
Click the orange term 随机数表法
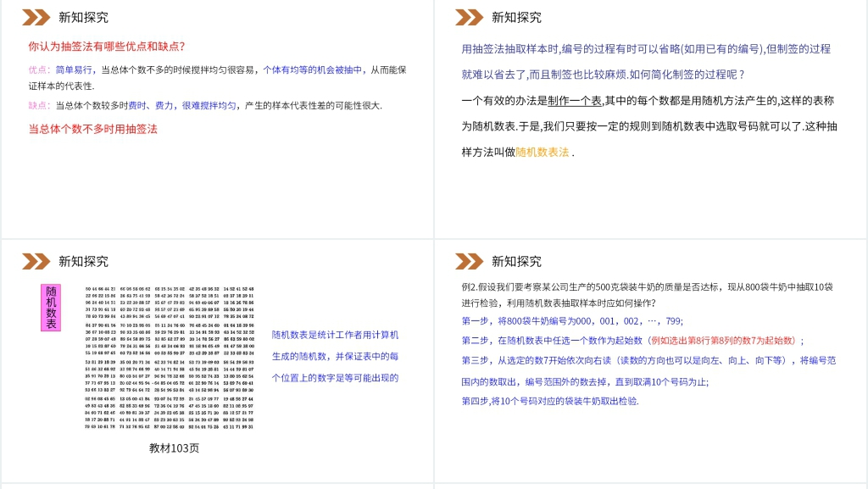(x=542, y=152)
